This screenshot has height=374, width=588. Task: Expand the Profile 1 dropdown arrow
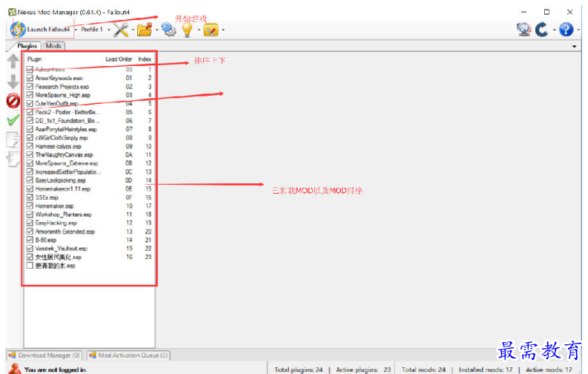(x=109, y=30)
